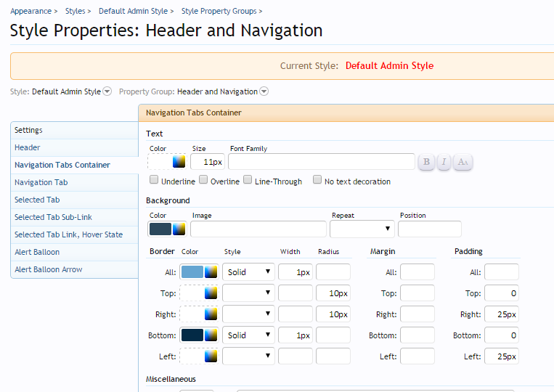Open the background color picker gradient icon
Screen dimensions: 554x392
[x=179, y=229]
